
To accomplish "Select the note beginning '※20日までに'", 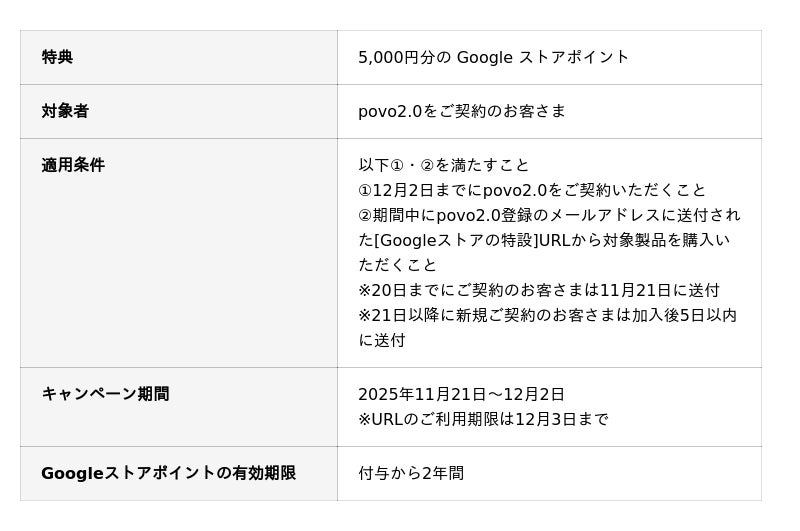I will (538, 290).
